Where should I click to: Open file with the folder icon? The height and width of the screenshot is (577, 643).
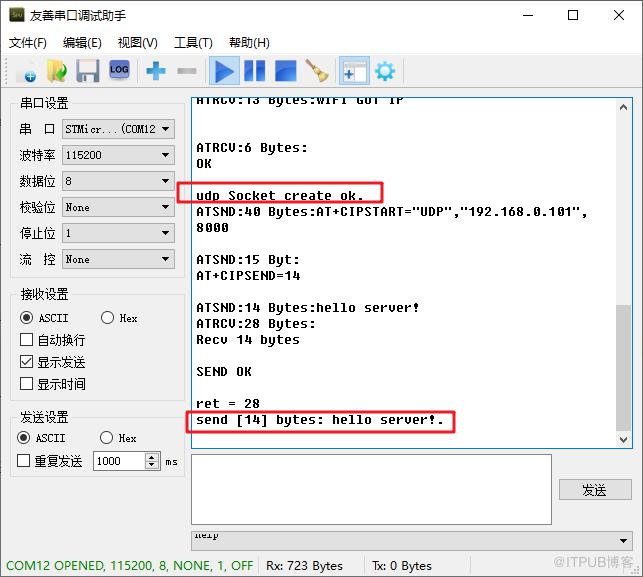(x=57, y=71)
